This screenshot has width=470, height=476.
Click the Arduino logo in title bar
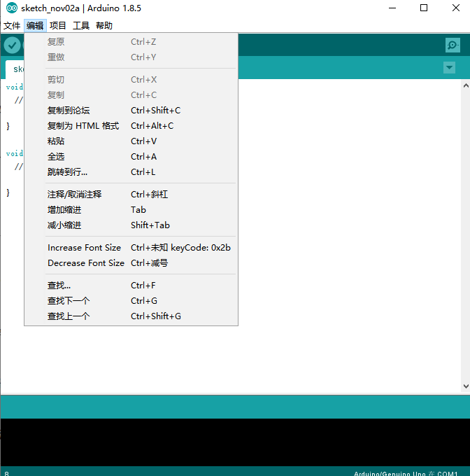[x=12, y=8]
